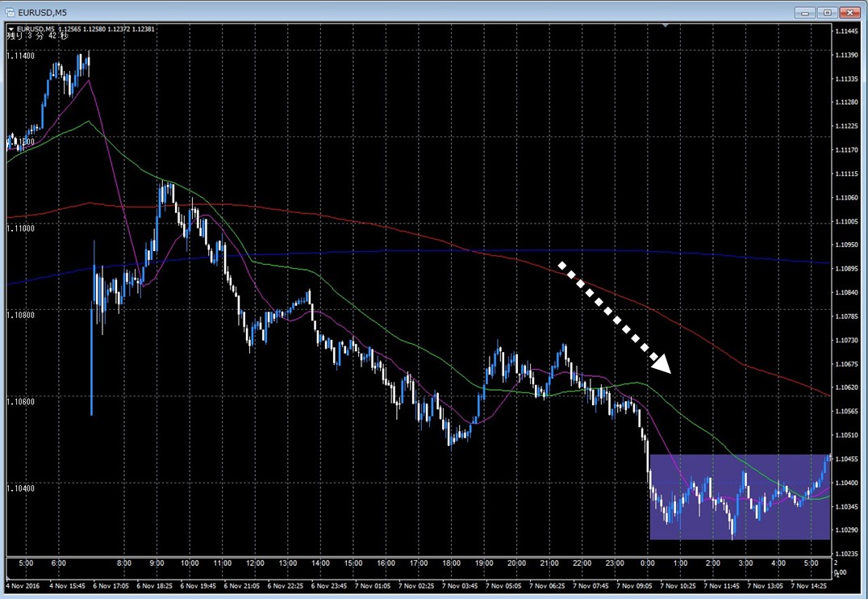Click the 3:00 hour label in sub-window
This screenshot has width=868, height=599.
coord(745,563)
